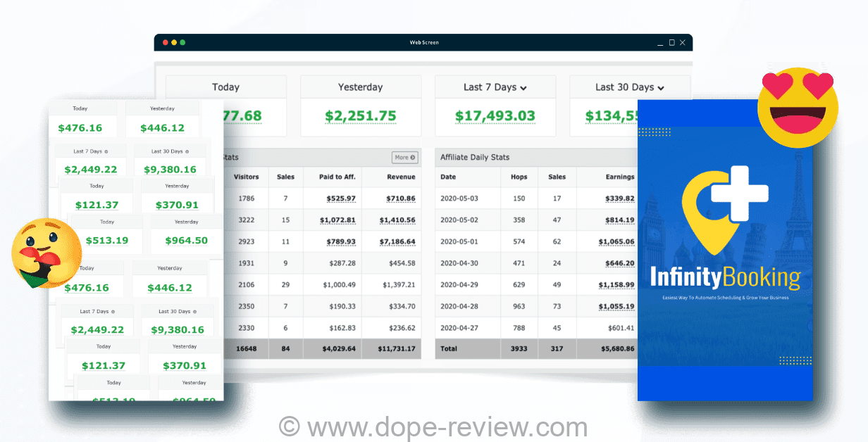This screenshot has width=868, height=442.
Task: Select the large Today stats header
Action: pos(225,87)
